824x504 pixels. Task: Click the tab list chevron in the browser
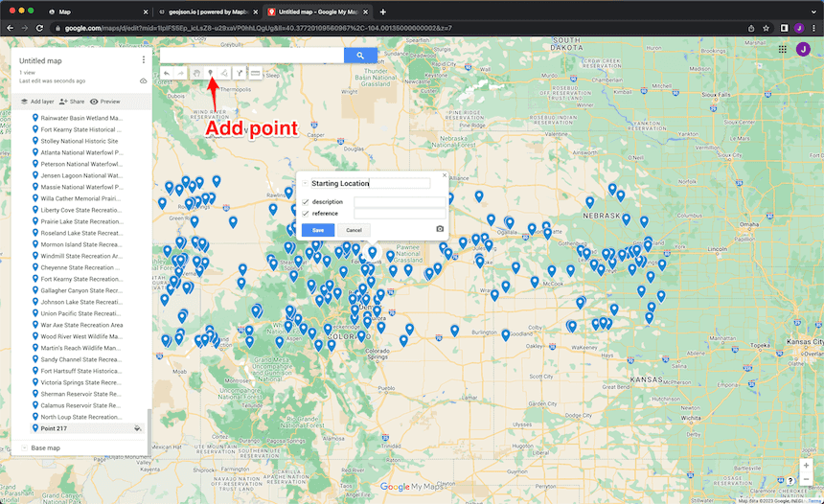(x=814, y=11)
